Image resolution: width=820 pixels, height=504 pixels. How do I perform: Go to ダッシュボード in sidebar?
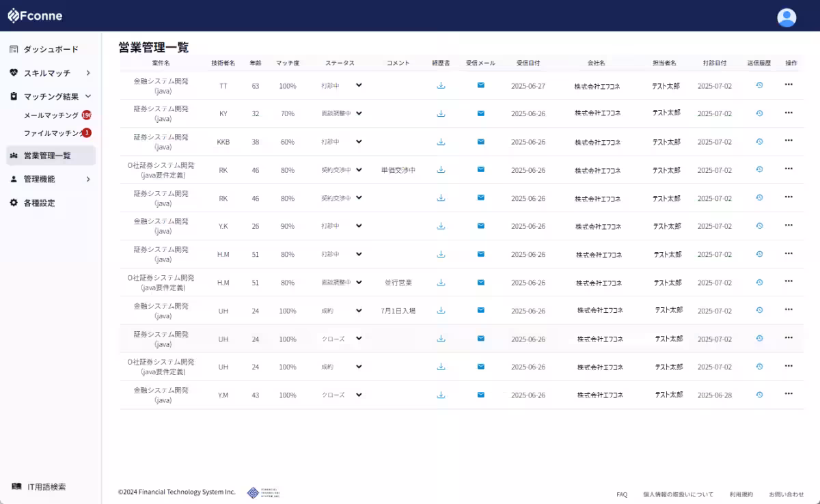[51, 49]
